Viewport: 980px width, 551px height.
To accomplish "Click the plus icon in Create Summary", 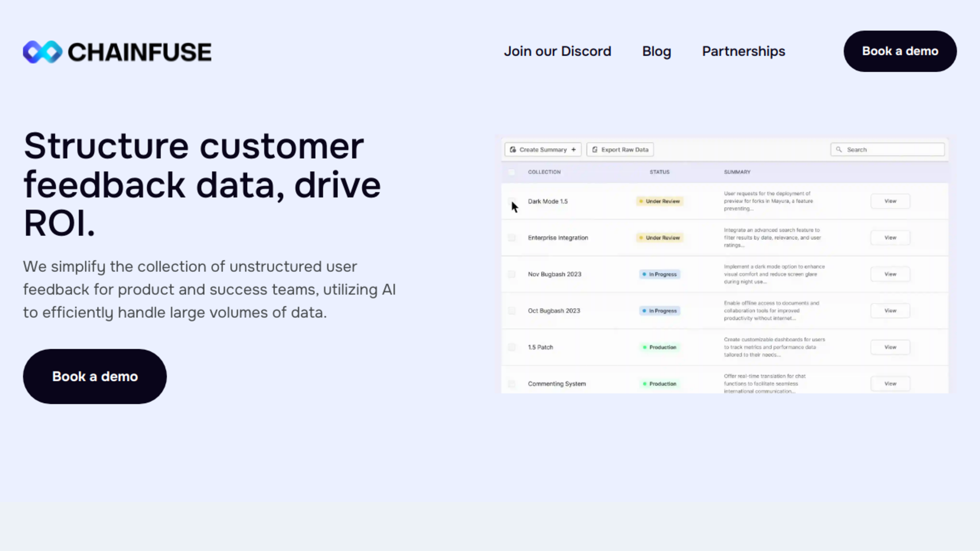I will click(x=573, y=149).
